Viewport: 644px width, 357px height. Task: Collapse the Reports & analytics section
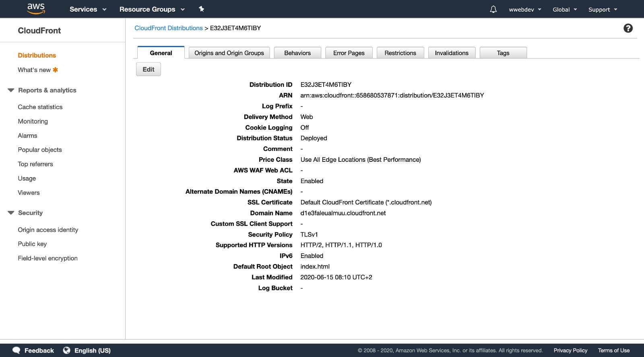click(x=11, y=90)
